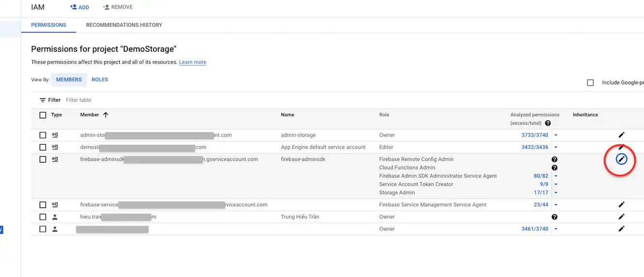
Task: Enable Include Google-provided checkbox
Action: (590, 83)
